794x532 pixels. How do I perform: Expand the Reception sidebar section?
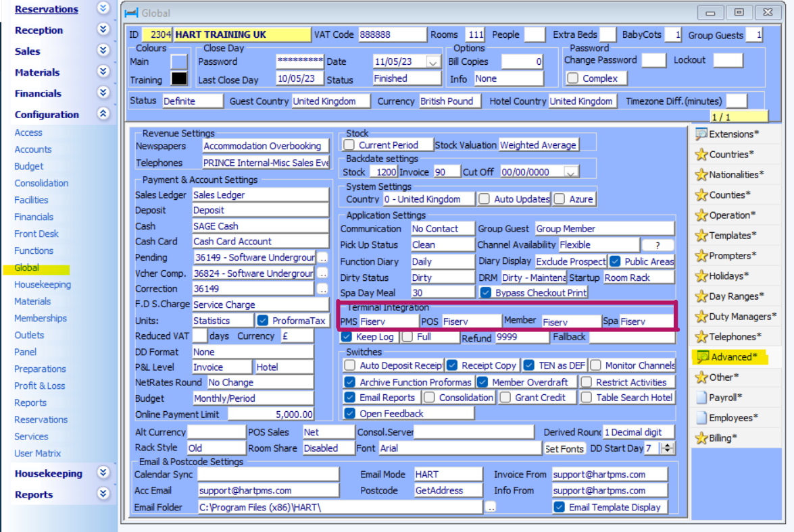pos(103,29)
